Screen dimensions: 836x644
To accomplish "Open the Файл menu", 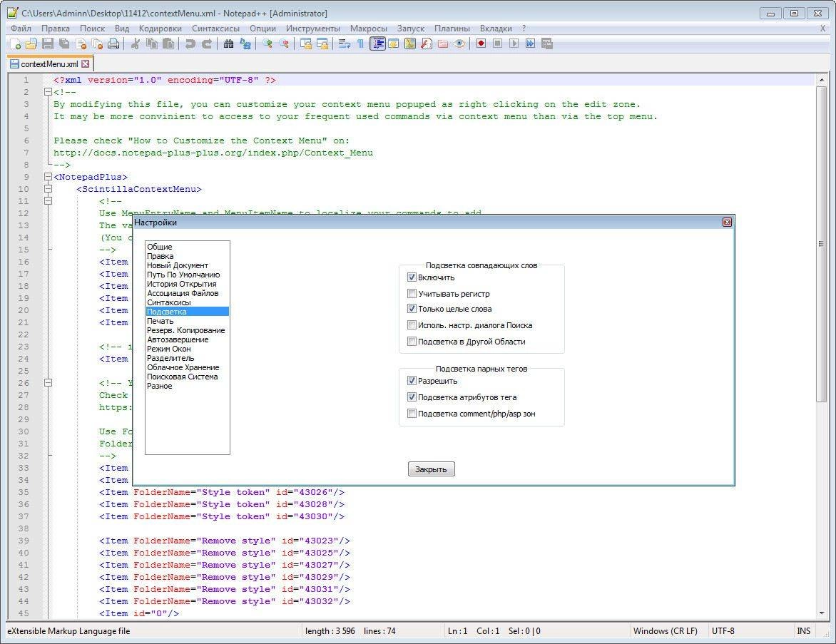I will click(21, 29).
